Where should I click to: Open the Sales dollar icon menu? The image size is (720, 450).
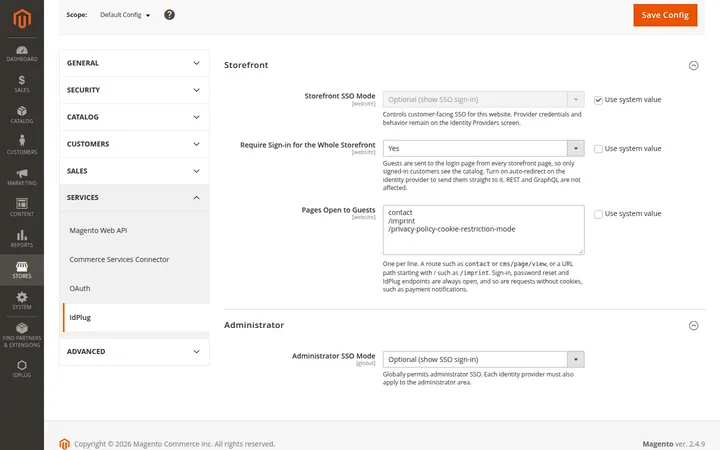pos(22,84)
